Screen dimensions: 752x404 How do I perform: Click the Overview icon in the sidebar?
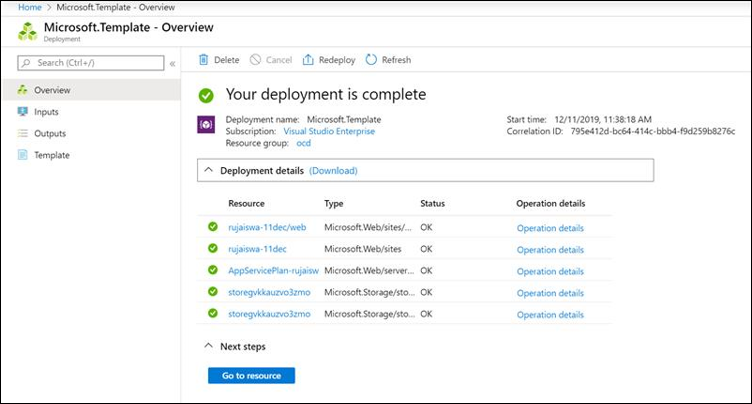pos(22,90)
